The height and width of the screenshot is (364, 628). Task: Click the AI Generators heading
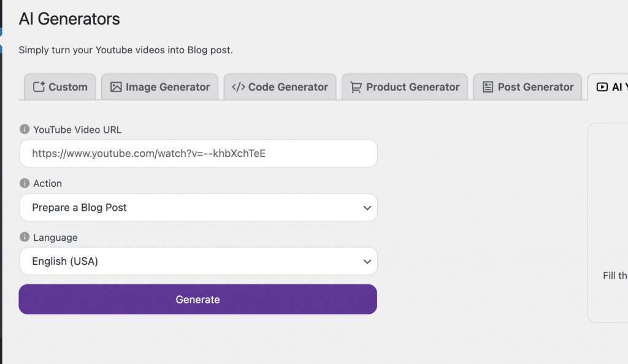click(x=69, y=19)
